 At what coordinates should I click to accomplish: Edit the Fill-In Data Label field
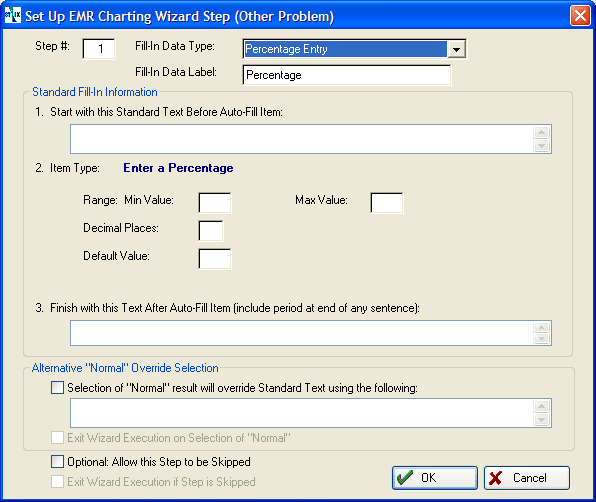(347, 75)
